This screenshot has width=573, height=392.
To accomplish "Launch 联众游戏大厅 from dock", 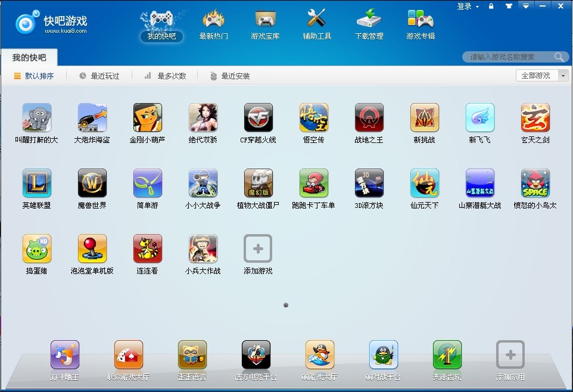I will point(128,354).
